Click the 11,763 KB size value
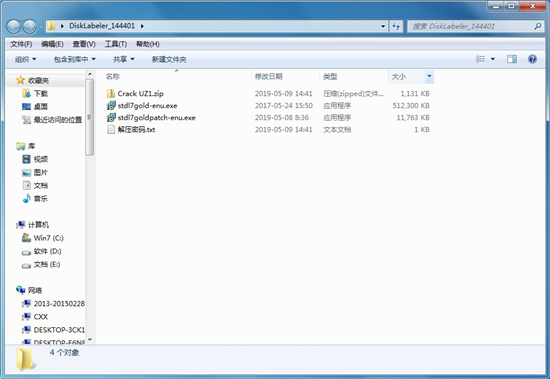The height and width of the screenshot is (379, 550). [x=413, y=118]
